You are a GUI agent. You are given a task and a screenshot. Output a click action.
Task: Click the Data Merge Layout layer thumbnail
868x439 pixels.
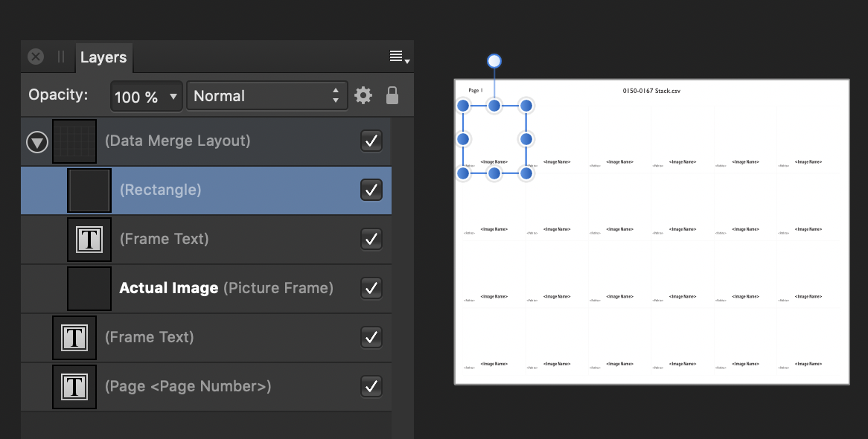point(74,141)
